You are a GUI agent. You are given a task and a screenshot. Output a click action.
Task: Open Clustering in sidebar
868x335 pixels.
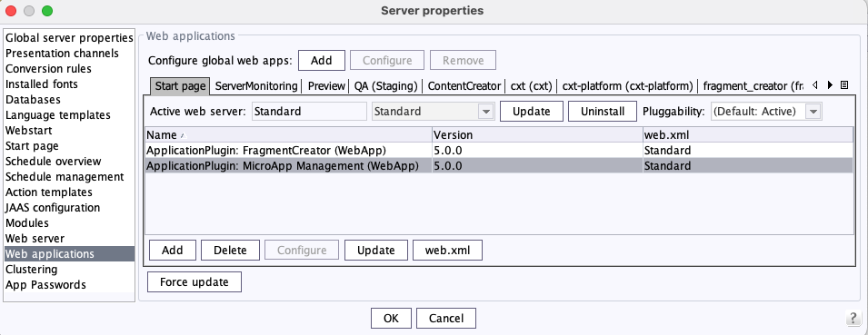[69, 270]
